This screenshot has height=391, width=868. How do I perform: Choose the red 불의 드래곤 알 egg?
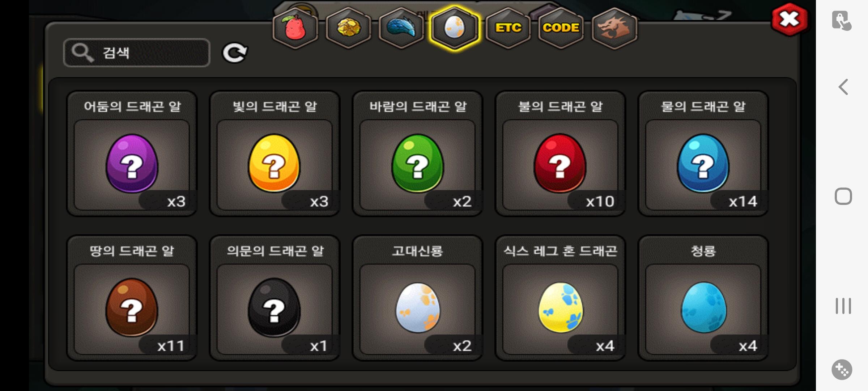[560, 154]
